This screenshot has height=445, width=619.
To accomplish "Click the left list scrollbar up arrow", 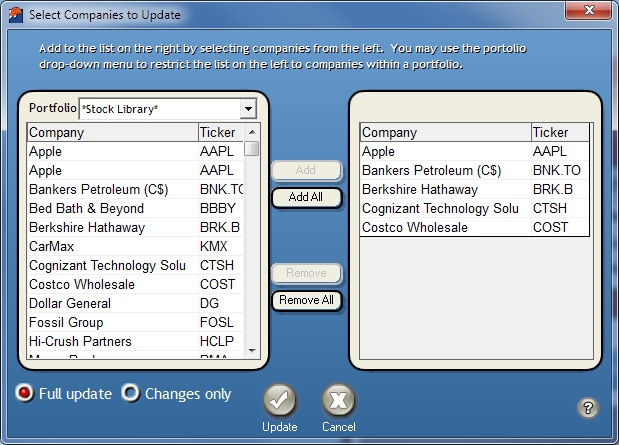I will tap(252, 132).
